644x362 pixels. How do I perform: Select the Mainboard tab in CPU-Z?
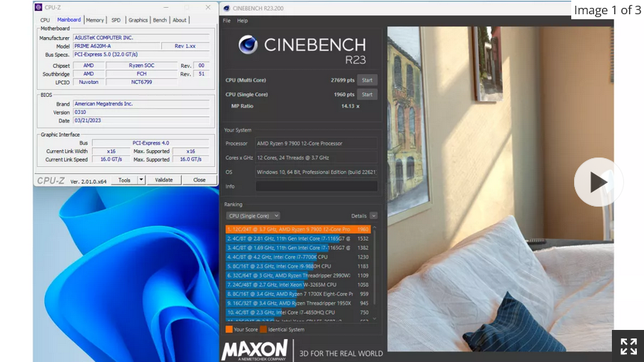click(69, 20)
